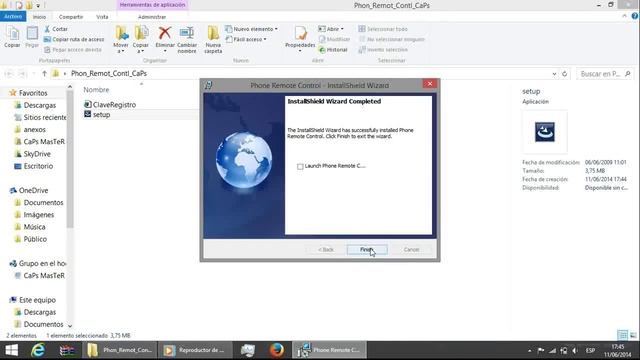Click the navigation pane scrollbar
The height and width of the screenshot is (360, 640).
point(70,159)
